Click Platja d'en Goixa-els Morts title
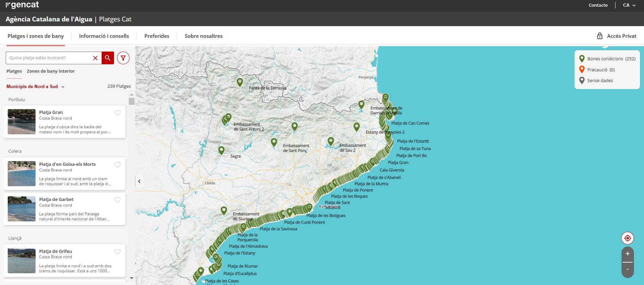644x285 pixels. [67, 164]
